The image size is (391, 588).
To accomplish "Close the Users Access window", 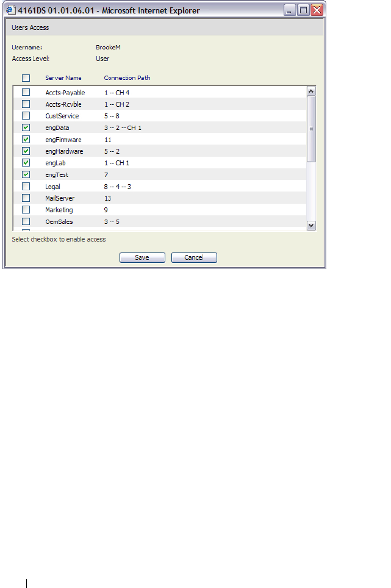I will (x=317, y=10).
